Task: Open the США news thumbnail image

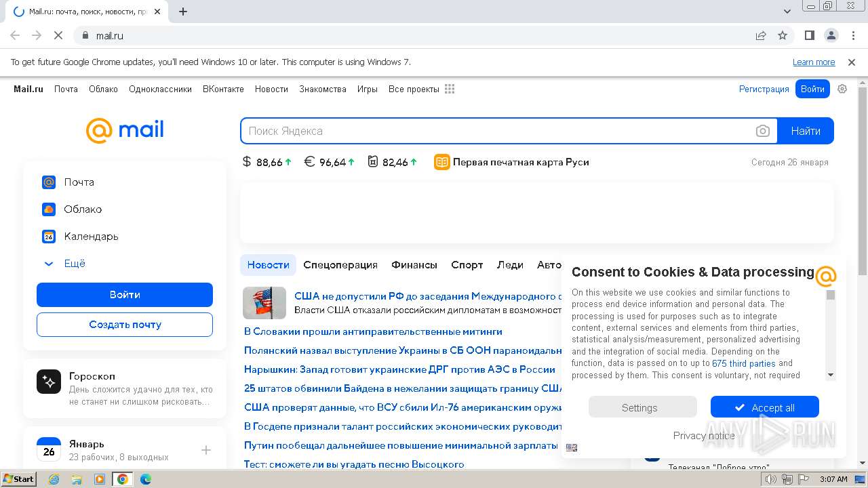Action: 264,303
